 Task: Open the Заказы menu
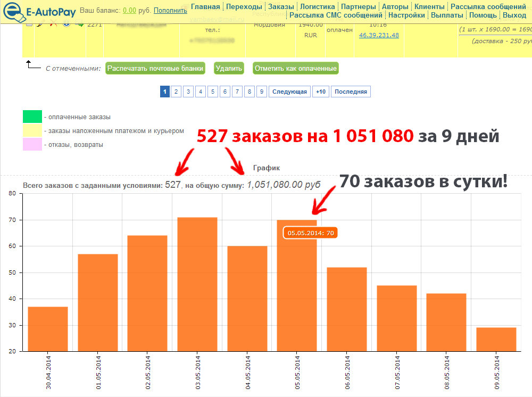click(x=281, y=6)
